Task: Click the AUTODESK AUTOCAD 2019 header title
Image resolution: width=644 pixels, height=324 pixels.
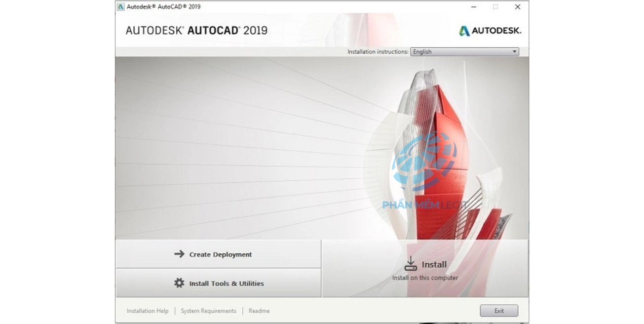Action: point(196,30)
